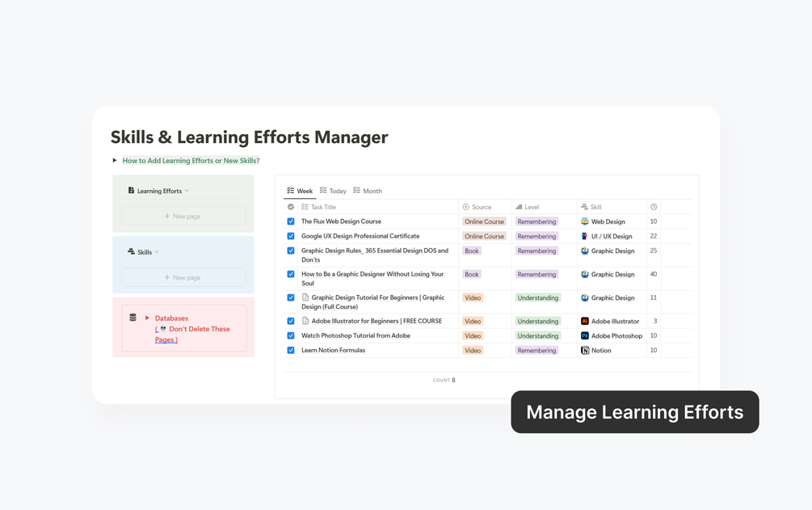Image resolution: width=812 pixels, height=510 pixels.
Task: Click the Web Design skill icon
Action: pos(585,221)
